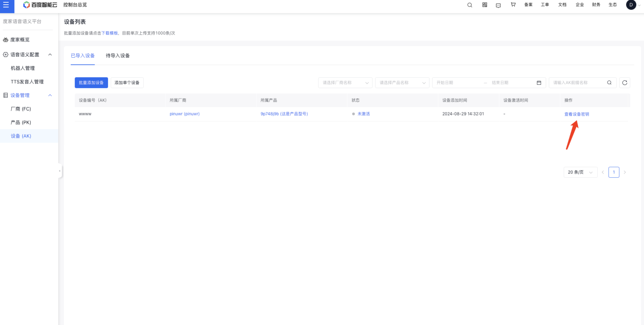Open the 请选择产品名称 dropdown
Viewport: 644px width, 325px height.
click(x=402, y=83)
